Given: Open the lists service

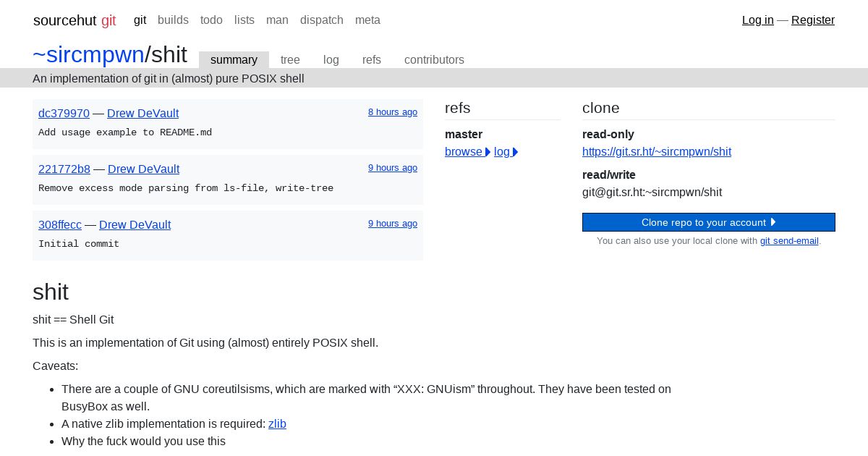Looking at the screenshot, I should click(x=244, y=20).
